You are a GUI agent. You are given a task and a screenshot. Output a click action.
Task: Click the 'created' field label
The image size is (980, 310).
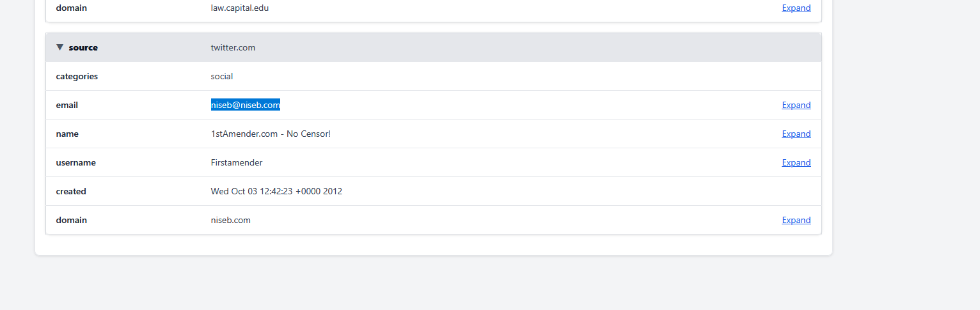point(71,192)
